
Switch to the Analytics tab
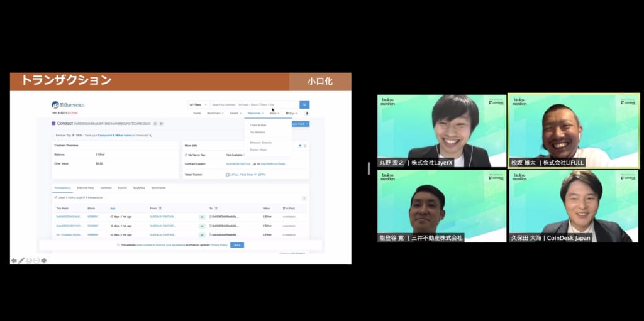pyautogui.click(x=139, y=188)
